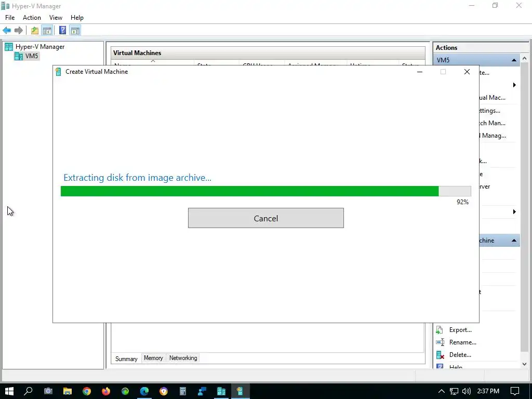
Task: Select the VM5 server in the tree
Action: tap(32, 56)
